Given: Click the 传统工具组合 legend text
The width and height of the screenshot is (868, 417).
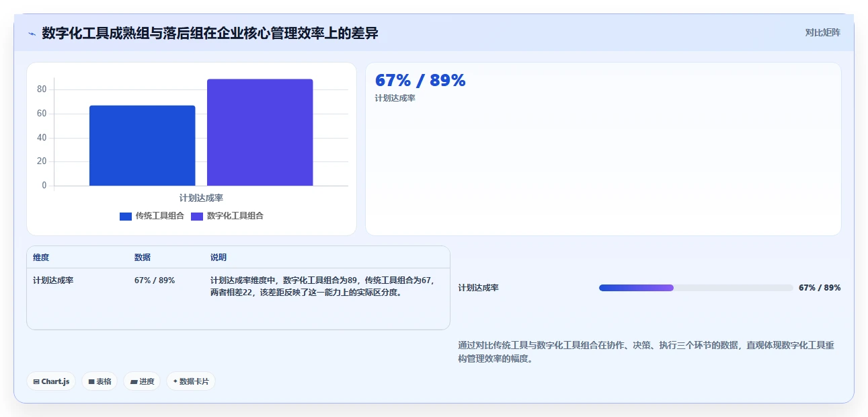Looking at the screenshot, I should click(160, 216).
